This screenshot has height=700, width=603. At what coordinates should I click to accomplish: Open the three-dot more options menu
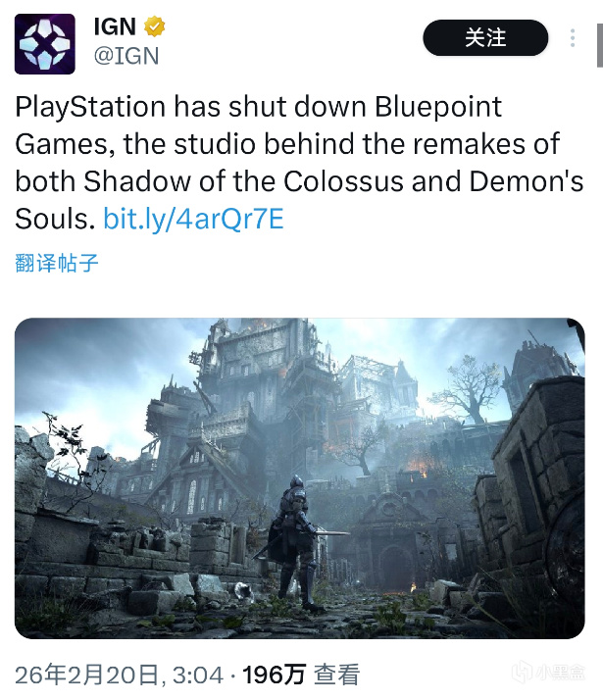pyautogui.click(x=573, y=38)
